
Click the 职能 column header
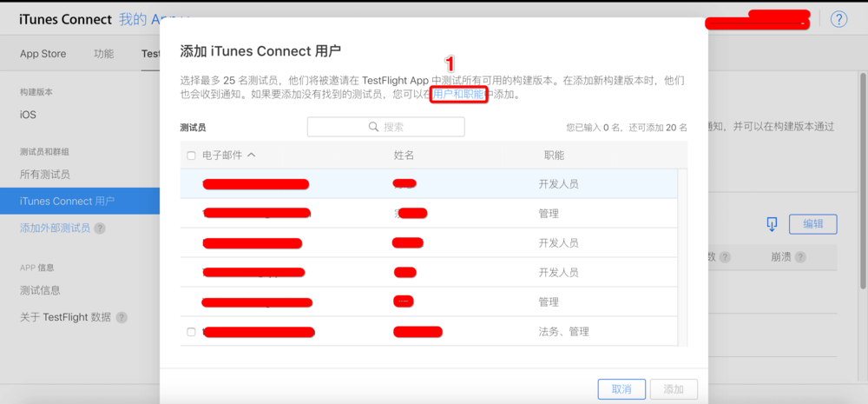click(554, 156)
